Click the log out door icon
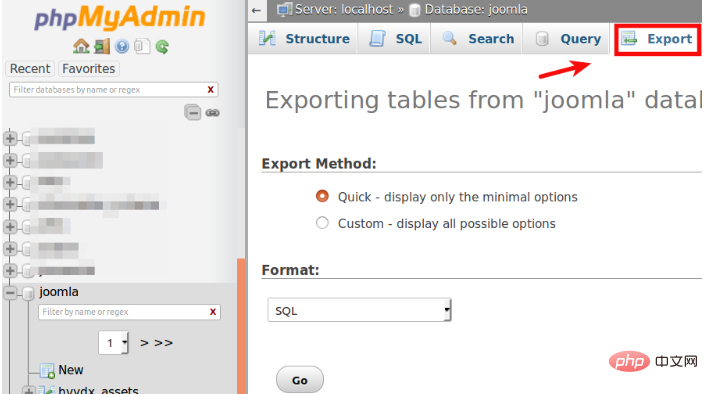708x394 pixels. pos(102,46)
